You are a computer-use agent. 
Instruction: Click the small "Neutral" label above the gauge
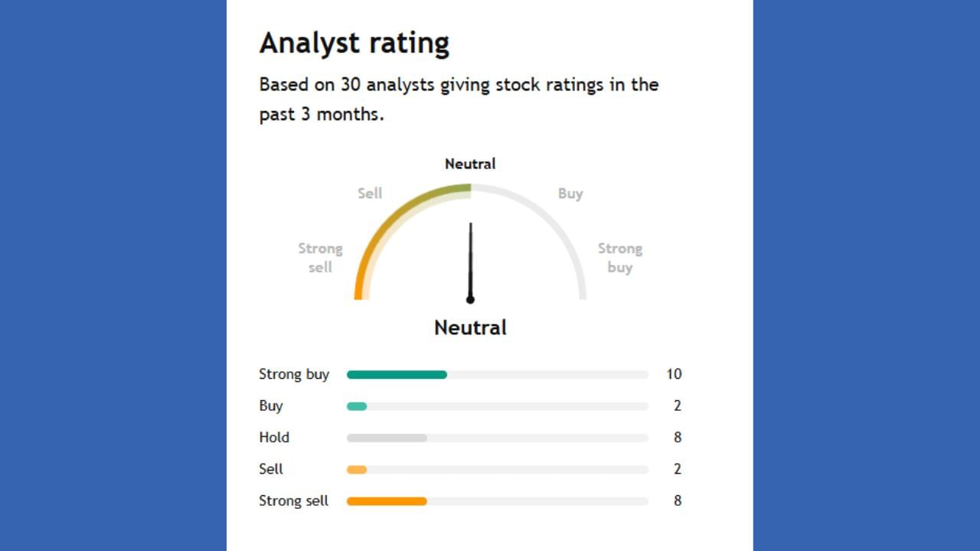coord(470,164)
